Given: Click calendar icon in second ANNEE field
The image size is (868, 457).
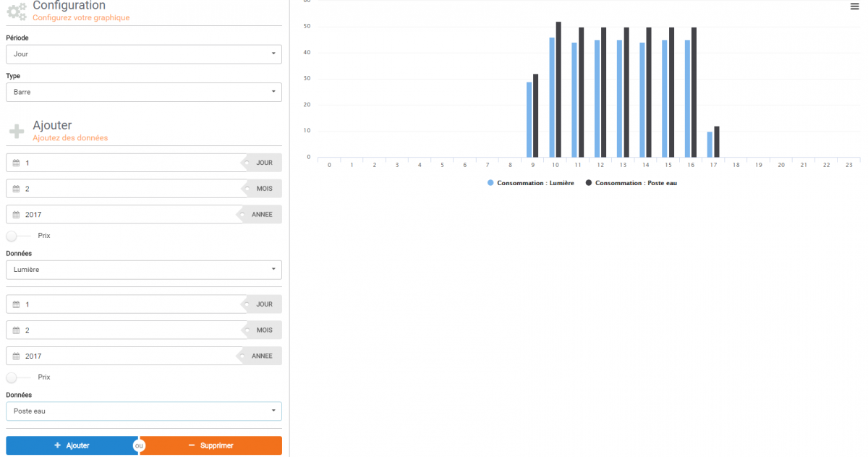Looking at the screenshot, I should pos(16,356).
